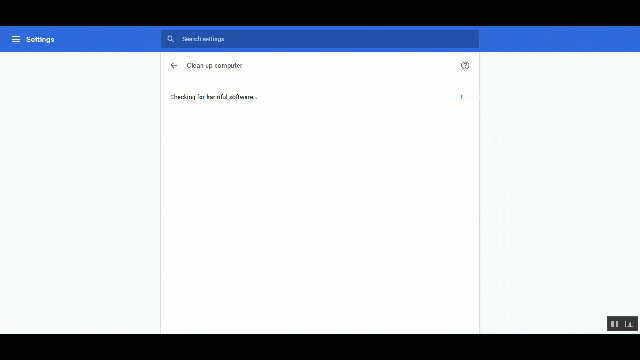This screenshot has height=360, width=640.
Task: Click the blue loading spinner indicator
Action: [462, 97]
